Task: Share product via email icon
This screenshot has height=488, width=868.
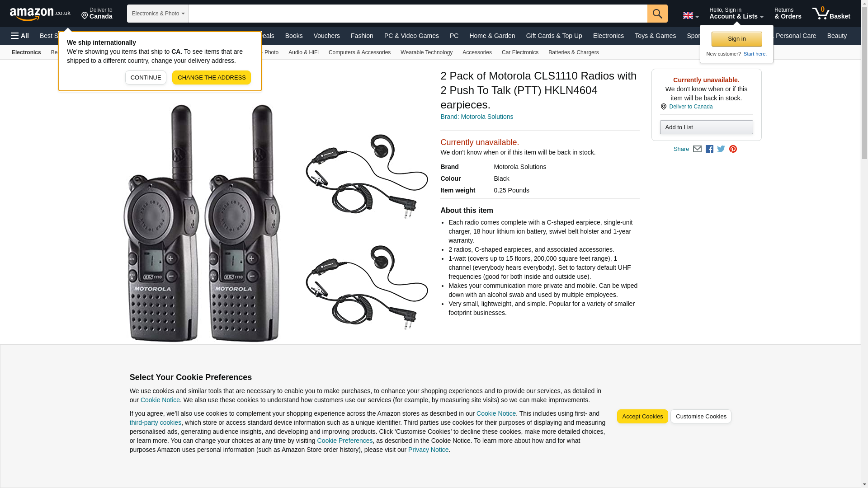Action: coord(697,149)
